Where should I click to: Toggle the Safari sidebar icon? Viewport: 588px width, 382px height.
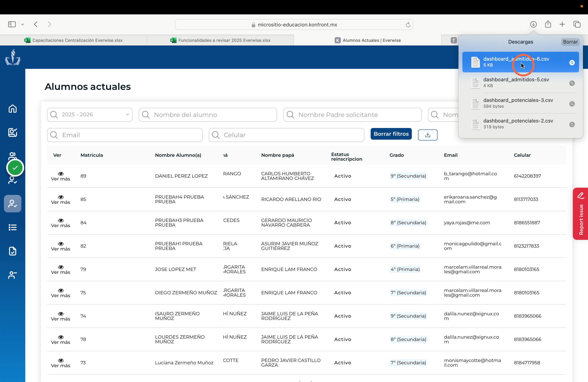coord(12,24)
